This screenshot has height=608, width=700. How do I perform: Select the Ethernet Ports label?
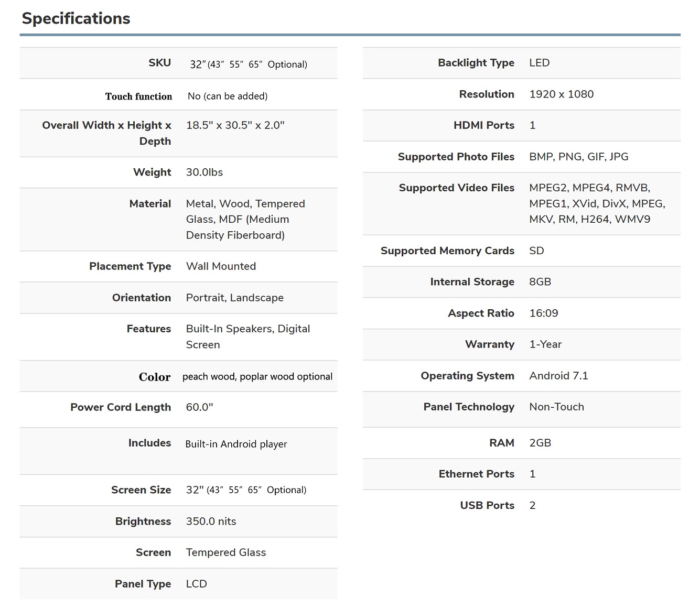click(476, 474)
